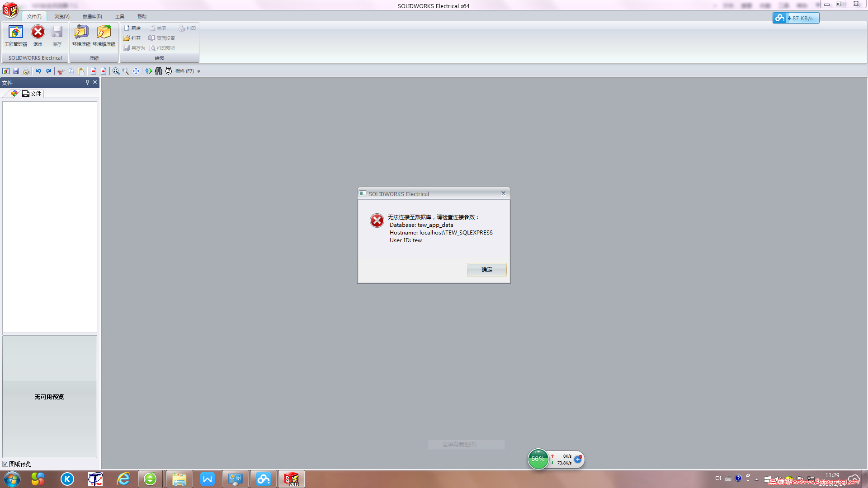Click the SOLIDWORKS Electrical application logo button
Image resolution: width=868 pixels, height=488 pixels.
click(10, 10)
